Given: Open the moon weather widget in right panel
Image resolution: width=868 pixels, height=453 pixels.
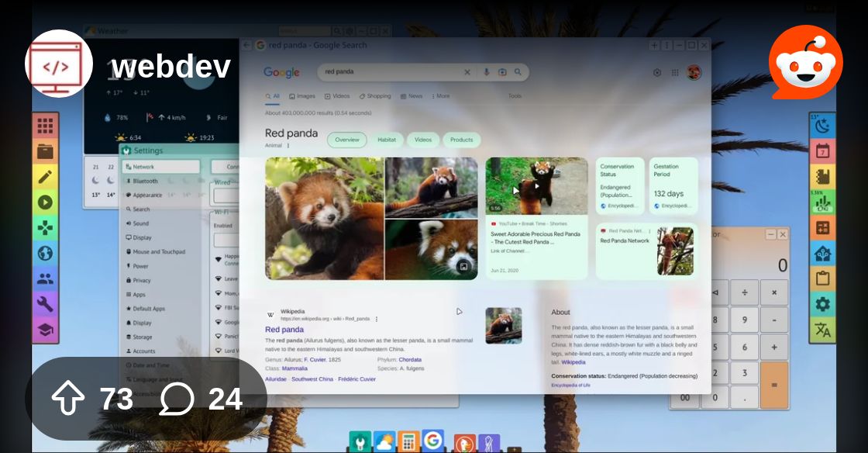Looking at the screenshot, I should coord(822,126).
